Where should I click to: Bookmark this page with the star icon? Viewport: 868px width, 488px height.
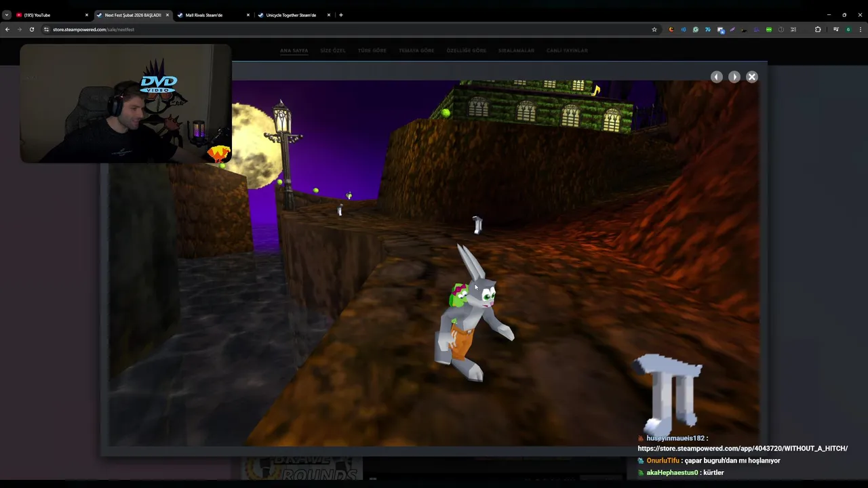pos(654,29)
